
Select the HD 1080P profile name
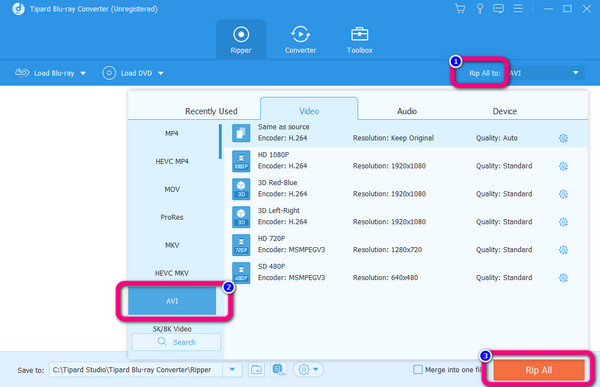(273, 155)
